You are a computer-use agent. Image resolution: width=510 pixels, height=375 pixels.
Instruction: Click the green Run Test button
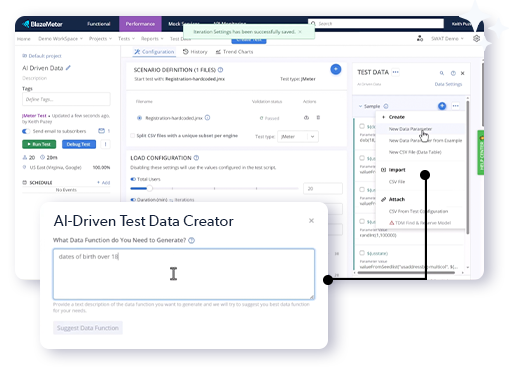(39, 144)
